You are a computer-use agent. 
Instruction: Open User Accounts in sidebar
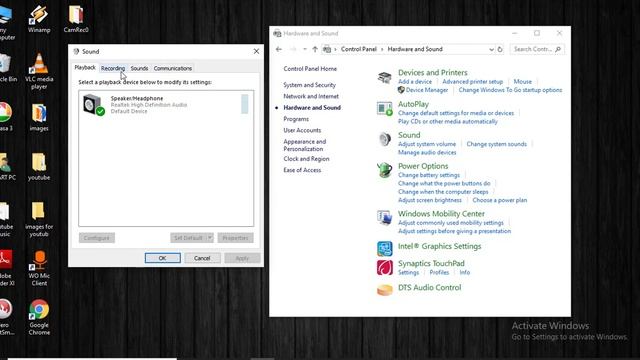point(302,130)
